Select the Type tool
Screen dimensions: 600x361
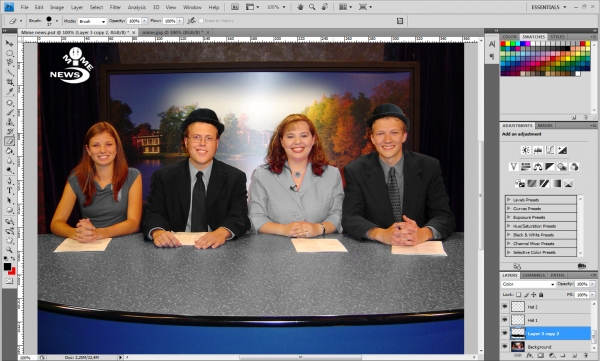pyautogui.click(x=9, y=191)
